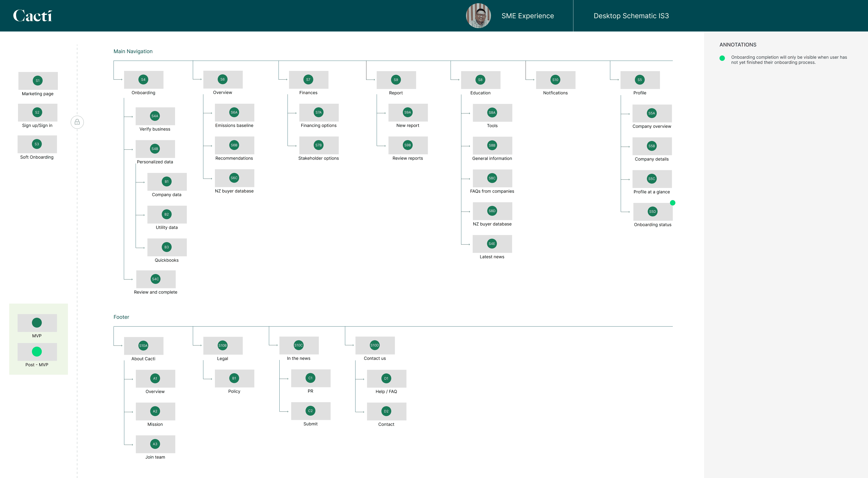Click the green dot beside the annotation note
The width and height of the screenshot is (868, 478).
click(722, 58)
